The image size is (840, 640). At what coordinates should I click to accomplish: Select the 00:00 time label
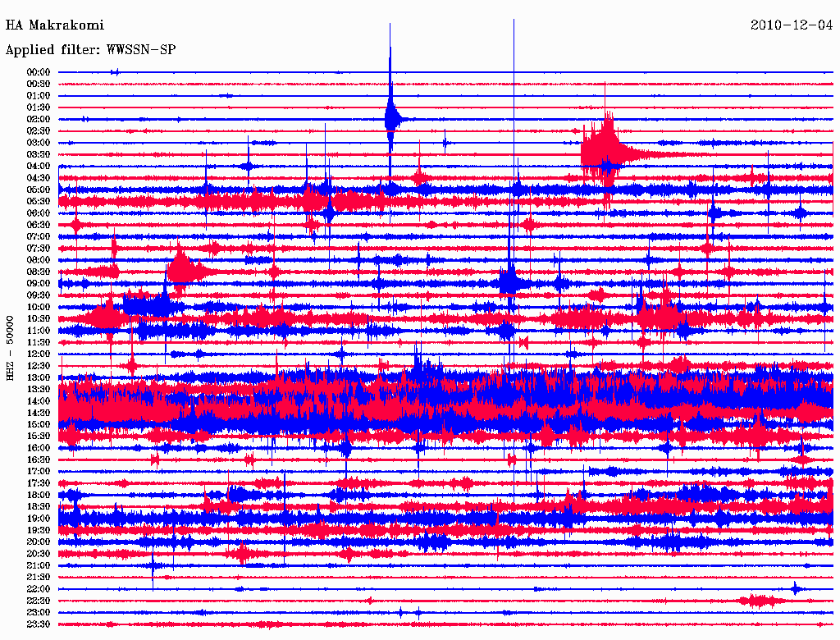tap(39, 72)
